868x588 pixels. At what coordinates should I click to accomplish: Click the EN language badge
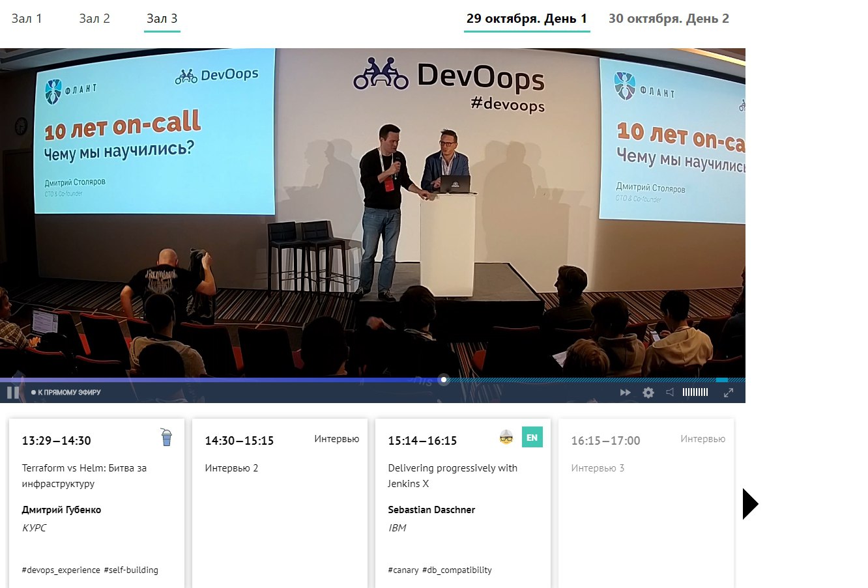(532, 438)
